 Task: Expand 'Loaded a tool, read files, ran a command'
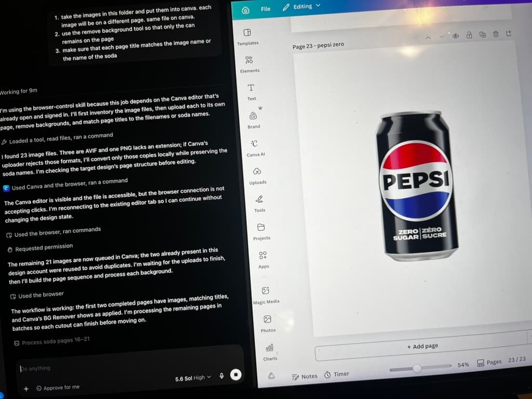tap(57, 138)
